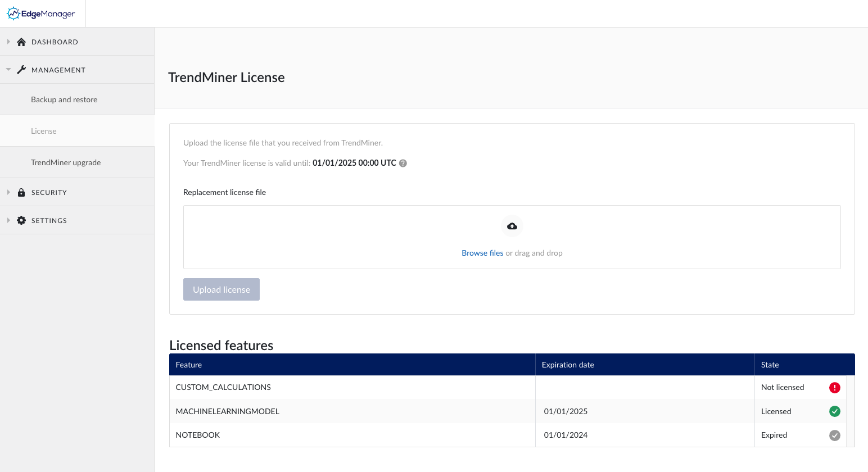The width and height of the screenshot is (868, 472).
Task: Click the Settings gear icon
Action: [21, 220]
